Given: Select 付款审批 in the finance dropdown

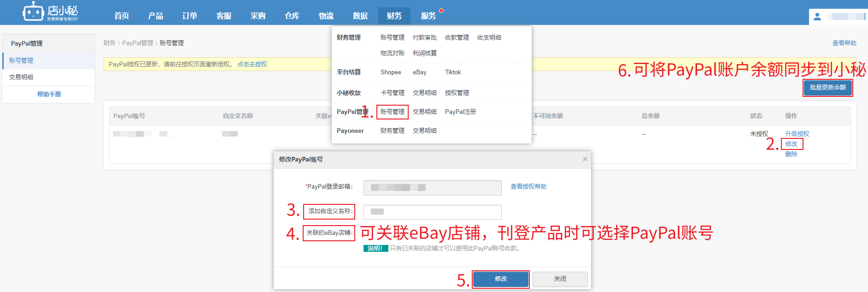Looking at the screenshot, I should 425,37.
